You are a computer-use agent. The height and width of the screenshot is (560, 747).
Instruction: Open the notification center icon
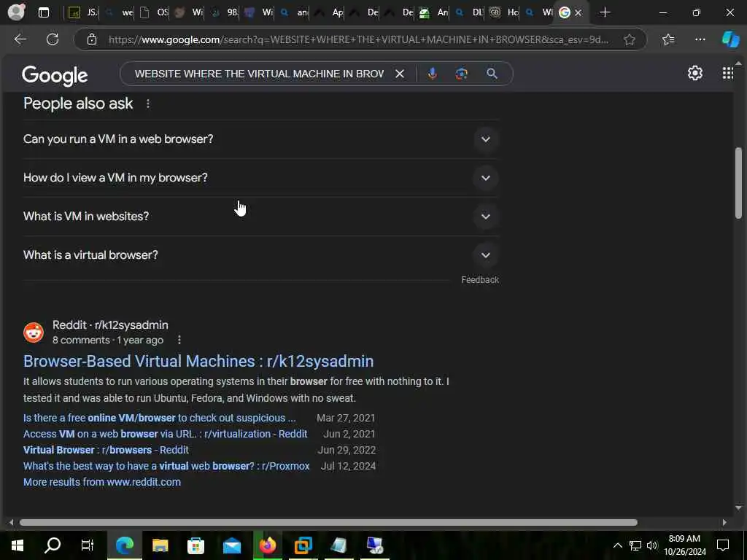(x=723, y=545)
